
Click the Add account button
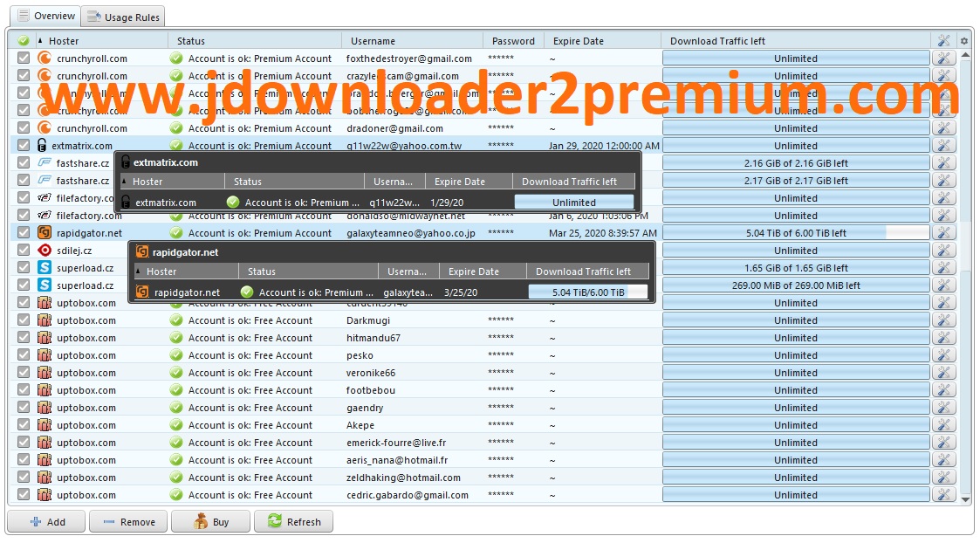pyautogui.click(x=47, y=522)
